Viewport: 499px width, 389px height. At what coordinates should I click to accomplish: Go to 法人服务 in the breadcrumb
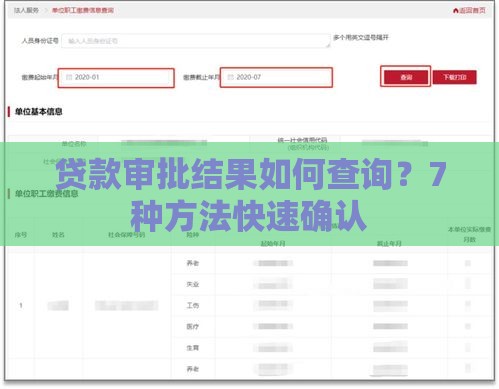coord(26,10)
